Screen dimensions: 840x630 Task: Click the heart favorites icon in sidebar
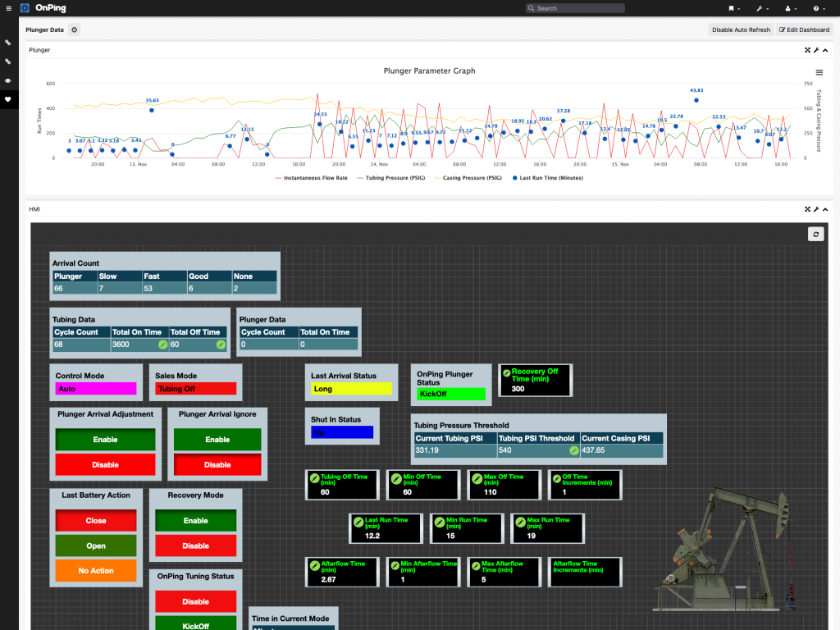pos(8,99)
